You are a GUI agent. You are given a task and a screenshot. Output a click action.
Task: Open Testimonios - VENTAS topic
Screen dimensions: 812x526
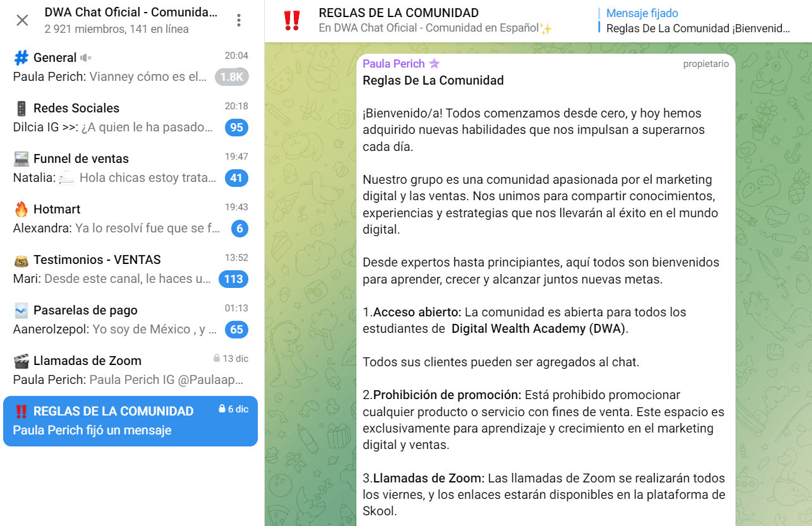click(130, 269)
